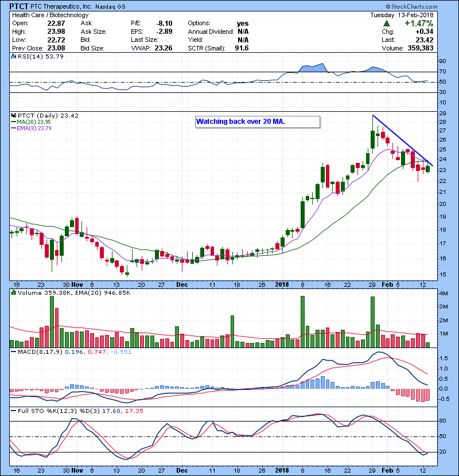Click the RSI area-chart icon beside RSI(14)

14,56
